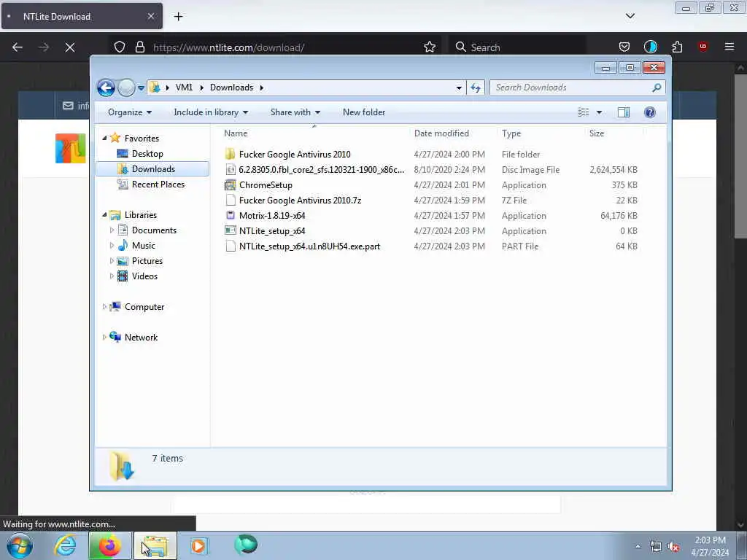Viewport: 747px width, 560px height.
Task: Open new tab in Firefox
Action: 178,17
